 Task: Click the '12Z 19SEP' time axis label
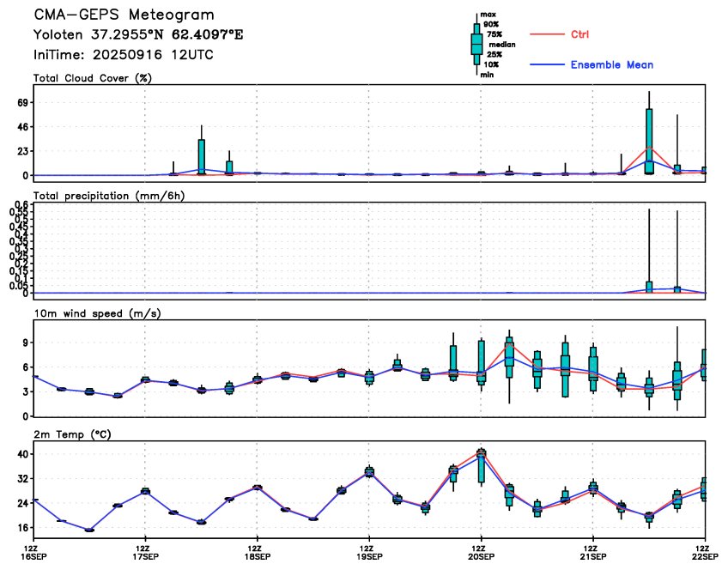coord(369,552)
